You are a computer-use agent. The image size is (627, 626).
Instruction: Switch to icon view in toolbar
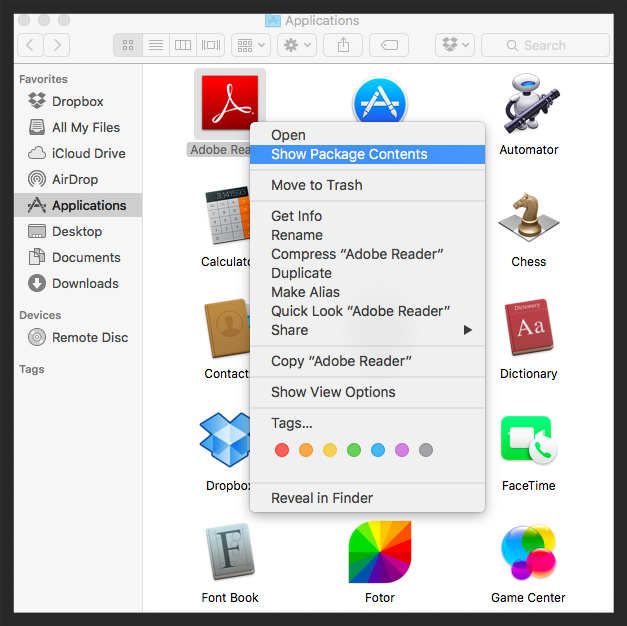tap(128, 45)
